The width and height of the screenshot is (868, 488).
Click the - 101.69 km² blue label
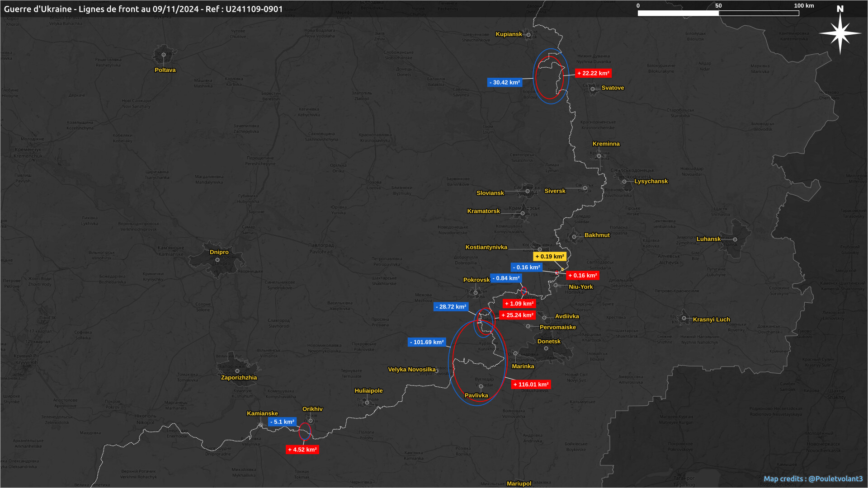click(x=427, y=343)
